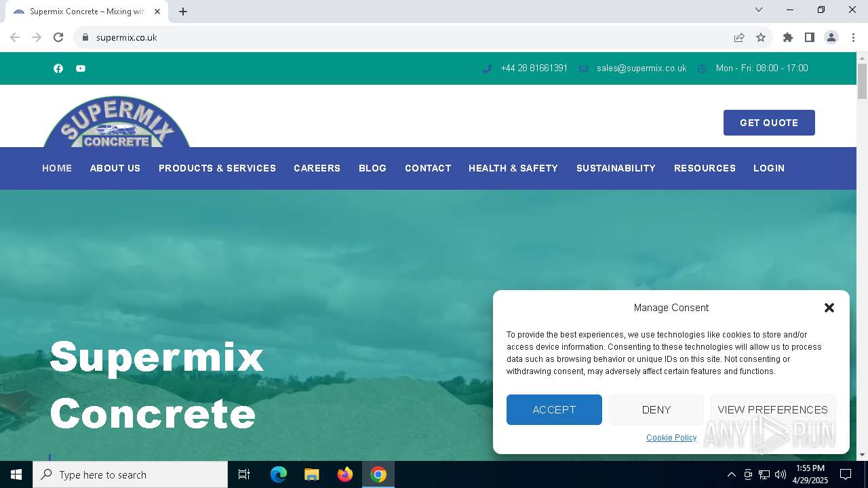868x488 pixels.
Task: Open the Supermix Facebook page icon
Action: [58, 68]
